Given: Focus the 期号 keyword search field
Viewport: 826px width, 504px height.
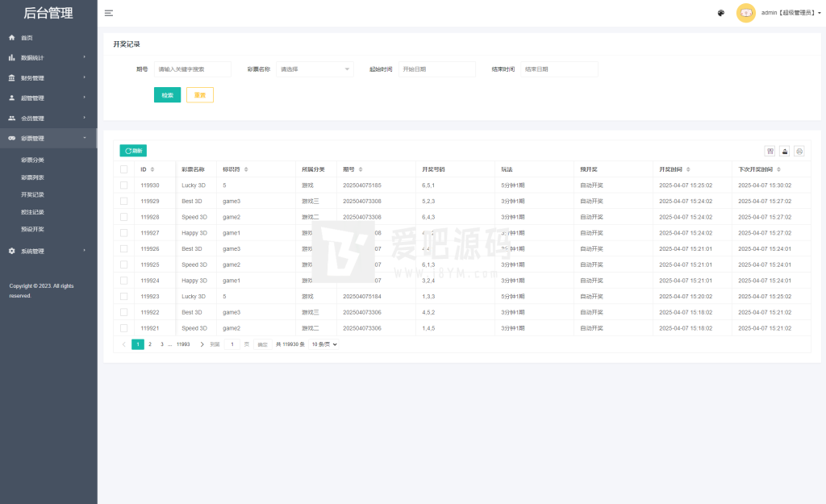Looking at the screenshot, I should [x=193, y=69].
